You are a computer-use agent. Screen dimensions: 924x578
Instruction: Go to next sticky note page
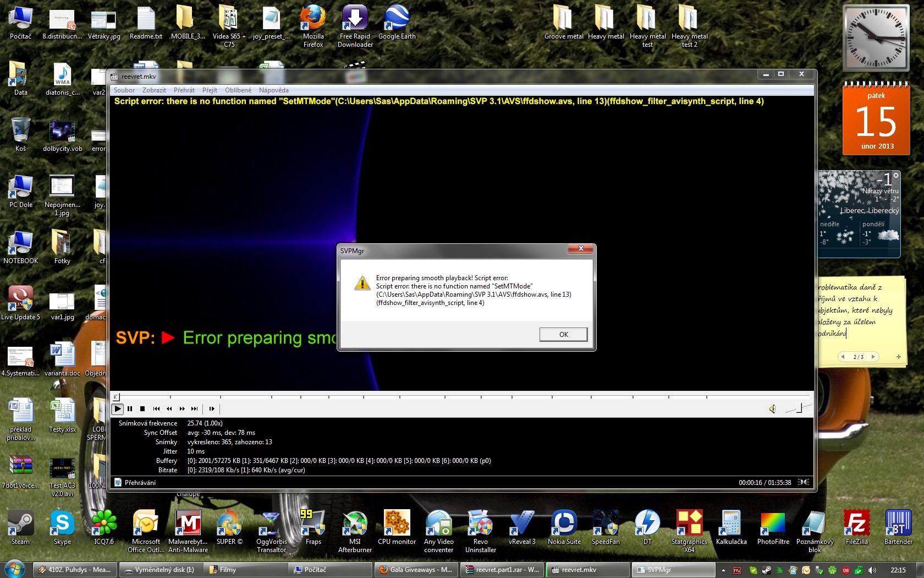point(873,357)
